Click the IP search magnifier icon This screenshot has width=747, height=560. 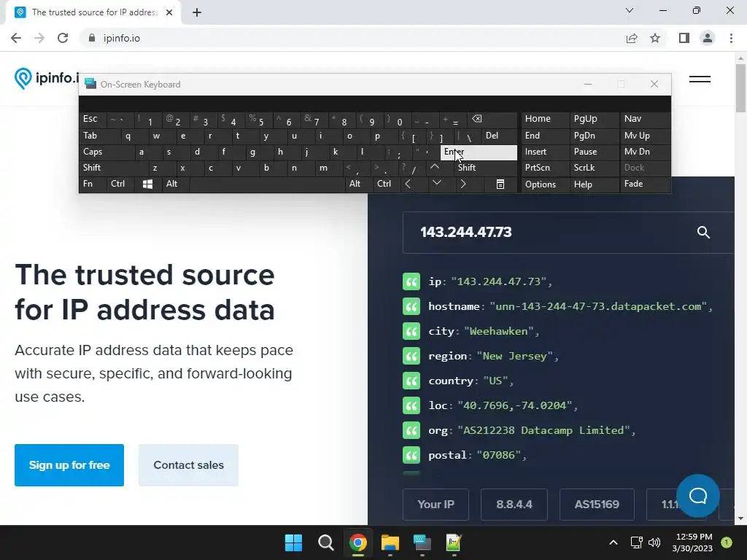[704, 233]
